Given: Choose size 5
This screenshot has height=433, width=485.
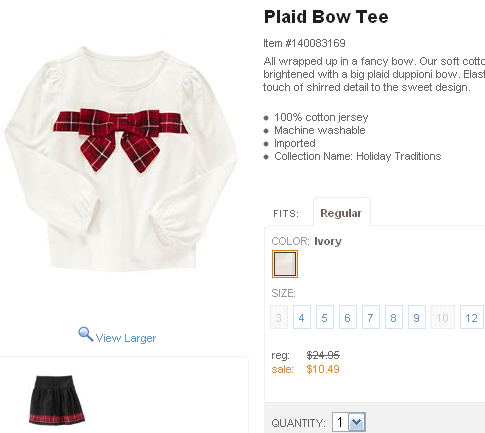Looking at the screenshot, I should (325, 317).
